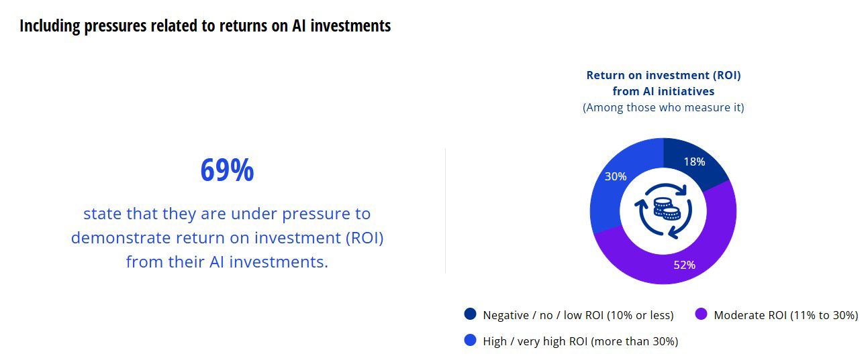Click the text "from their AI investments."

point(227,261)
